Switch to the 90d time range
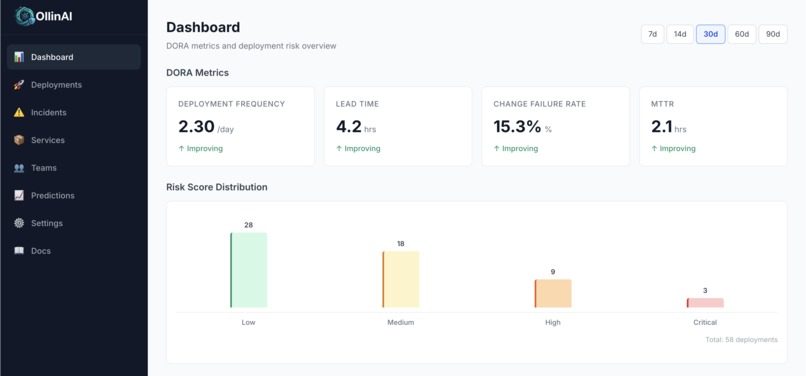The width and height of the screenshot is (806, 376). tap(773, 34)
